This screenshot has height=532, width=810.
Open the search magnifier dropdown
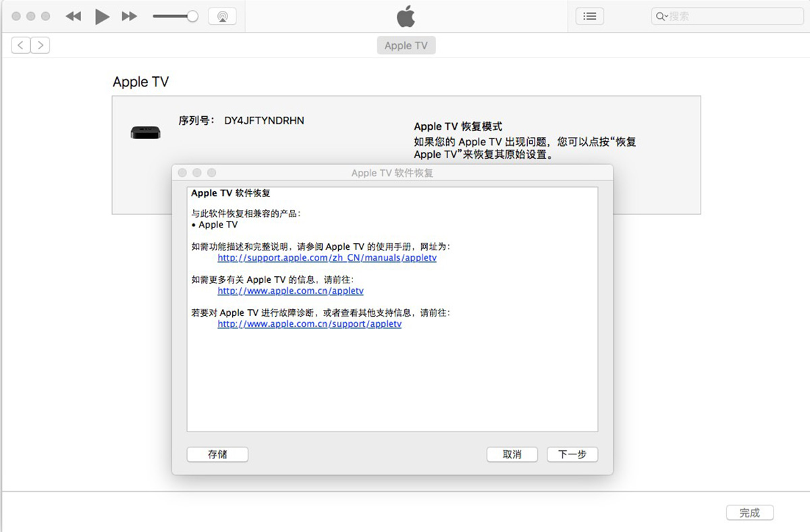[x=661, y=16]
